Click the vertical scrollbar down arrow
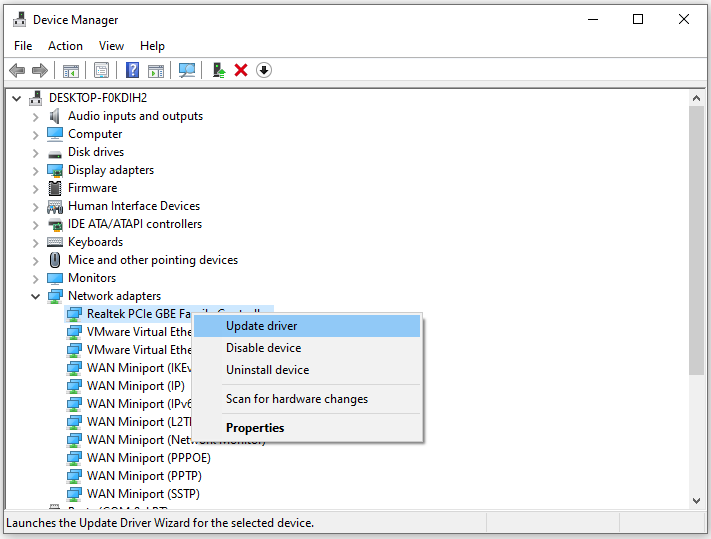The width and height of the screenshot is (711, 539). click(697, 499)
